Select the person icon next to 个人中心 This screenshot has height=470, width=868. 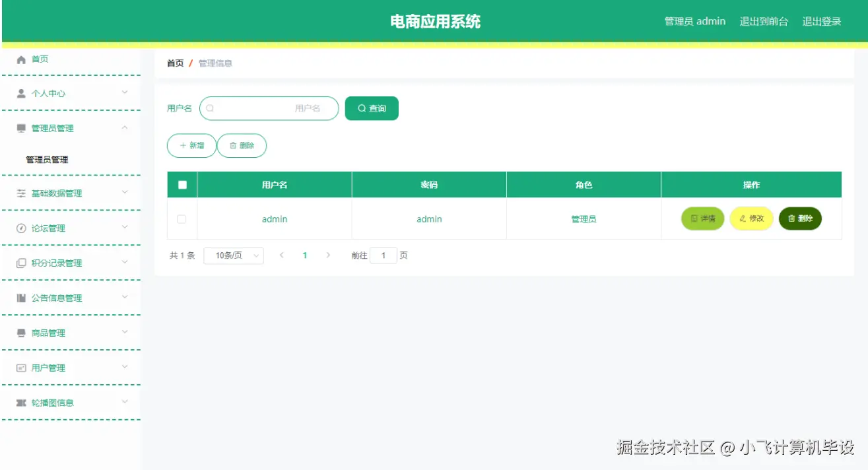(20, 93)
